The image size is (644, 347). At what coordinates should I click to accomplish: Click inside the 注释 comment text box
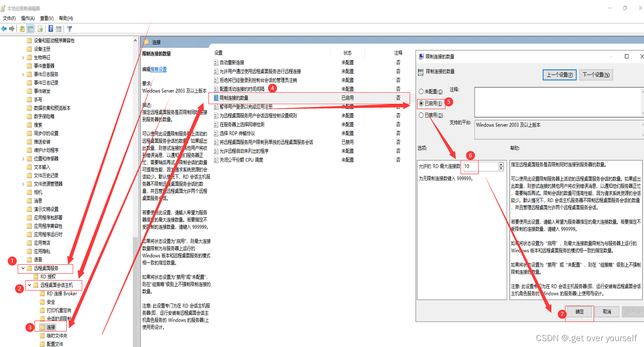pyautogui.click(x=559, y=102)
